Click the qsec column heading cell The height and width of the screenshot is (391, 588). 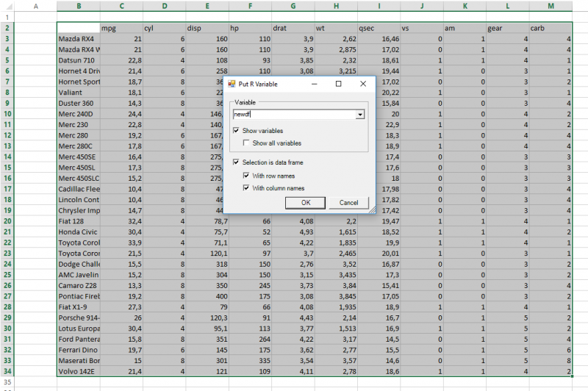pyautogui.click(x=379, y=28)
